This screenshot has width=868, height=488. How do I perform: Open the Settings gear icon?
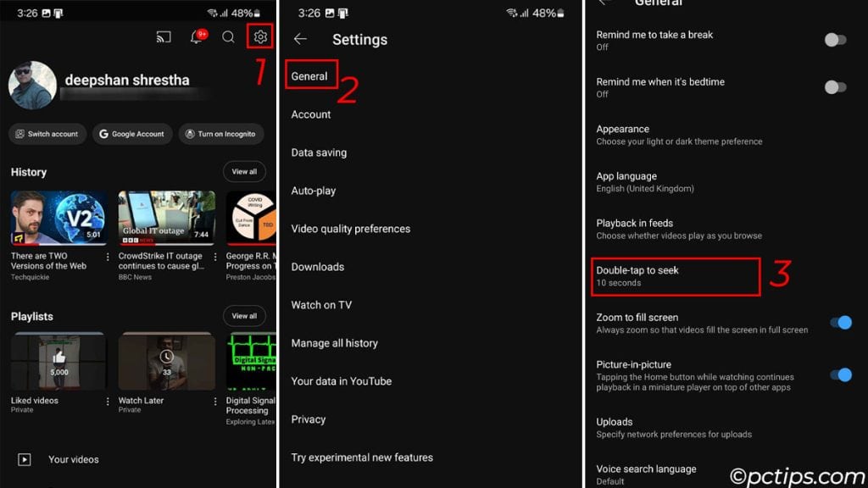click(x=260, y=36)
